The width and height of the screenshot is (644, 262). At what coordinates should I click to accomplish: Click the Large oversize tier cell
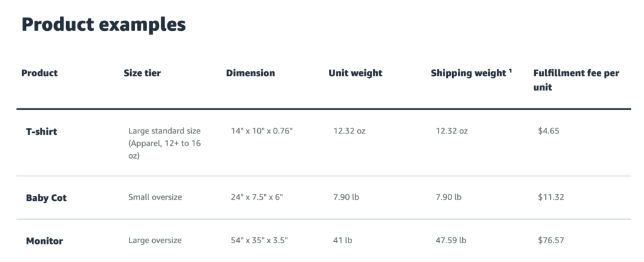tap(155, 240)
